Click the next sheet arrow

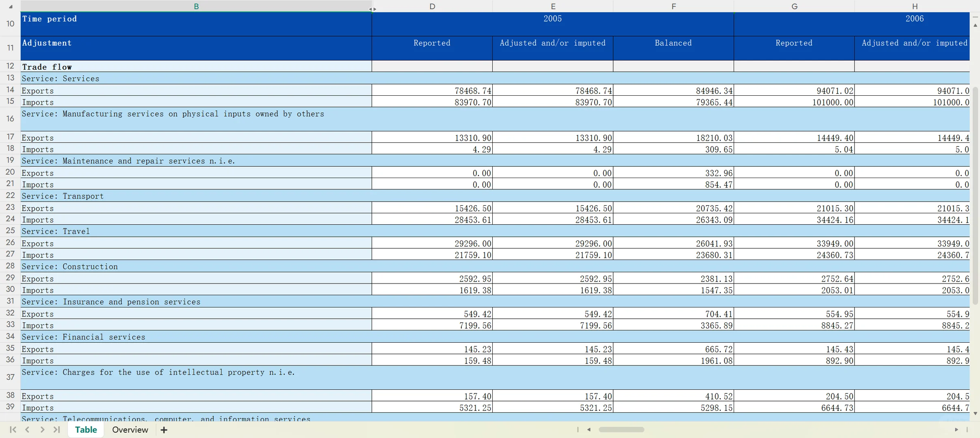pos(42,429)
